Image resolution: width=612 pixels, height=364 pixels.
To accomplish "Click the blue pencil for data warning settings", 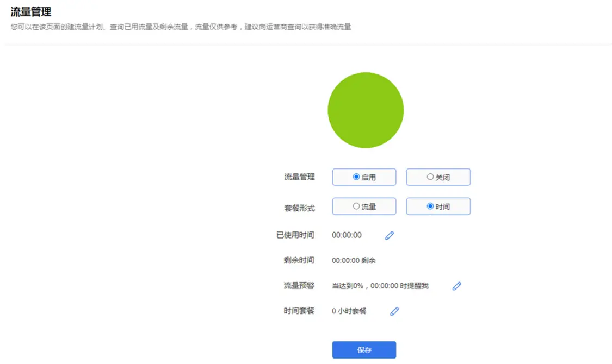I will click(457, 285).
